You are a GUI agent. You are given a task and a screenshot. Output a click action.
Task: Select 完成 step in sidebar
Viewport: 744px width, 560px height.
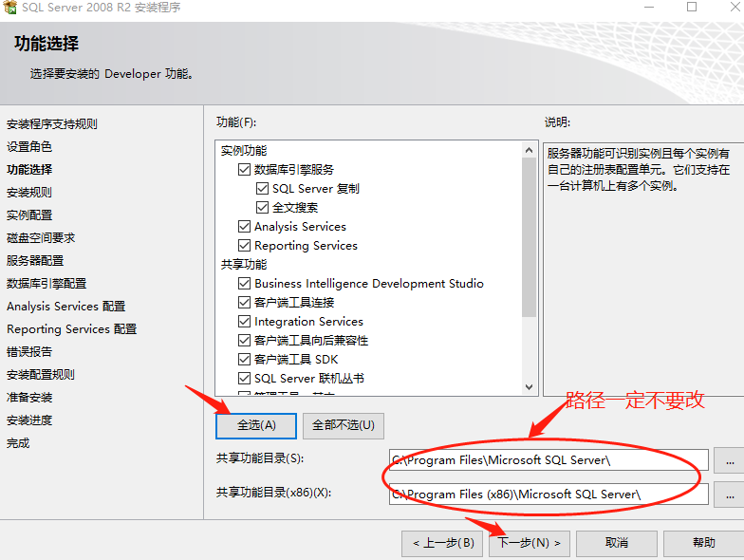(18, 443)
